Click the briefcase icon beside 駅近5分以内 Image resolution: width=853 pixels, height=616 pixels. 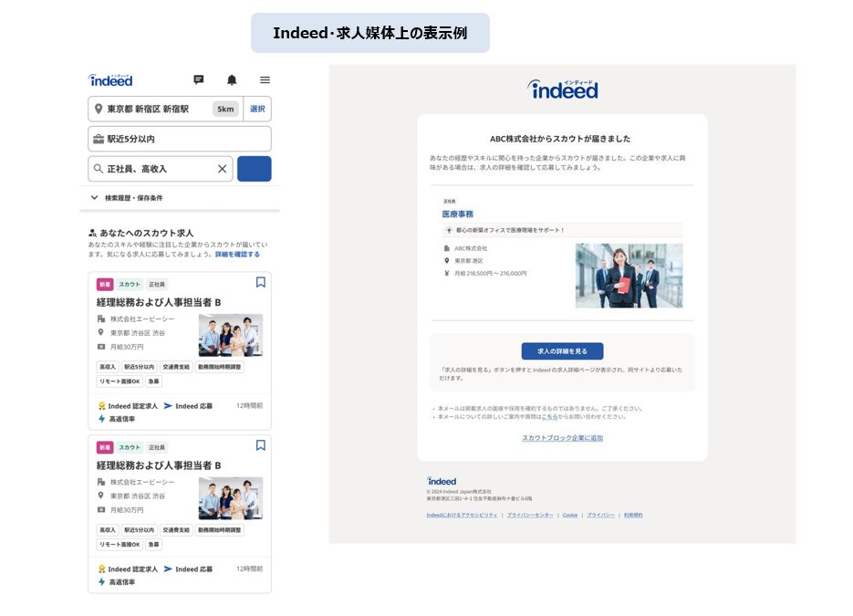coord(99,137)
